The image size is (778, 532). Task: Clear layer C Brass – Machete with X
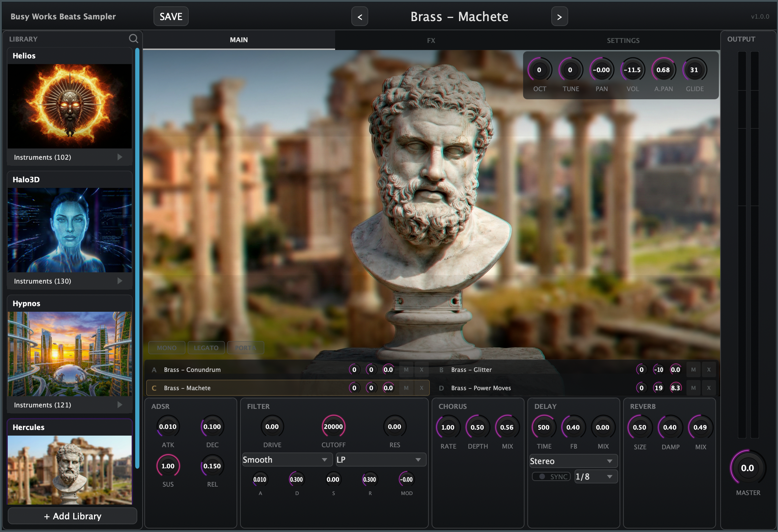(421, 388)
